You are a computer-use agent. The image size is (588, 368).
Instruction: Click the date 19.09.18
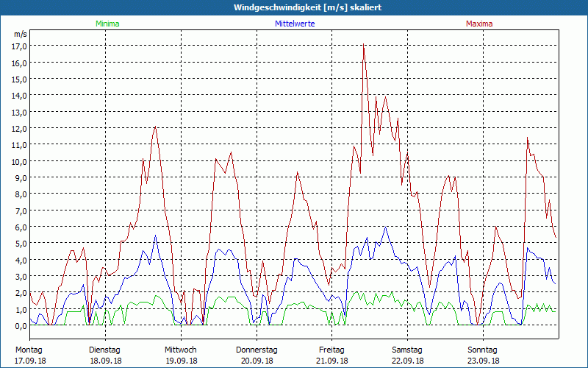pos(182,361)
